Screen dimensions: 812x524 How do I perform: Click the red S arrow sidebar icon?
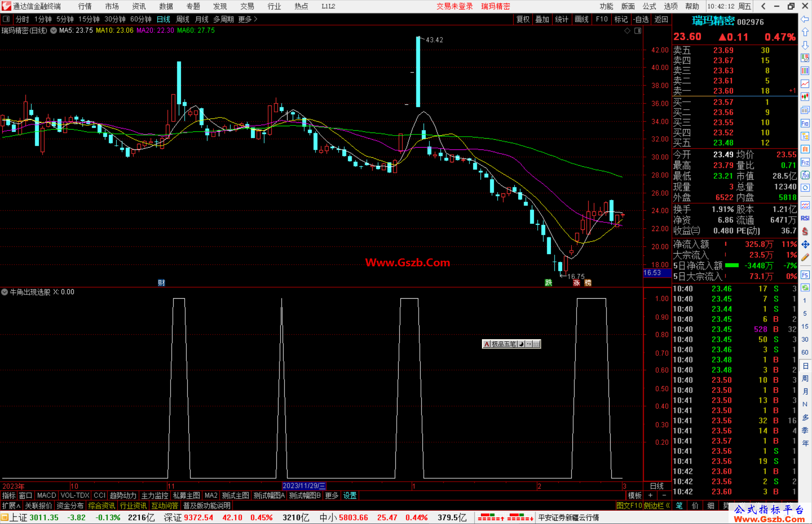[x=805, y=231]
